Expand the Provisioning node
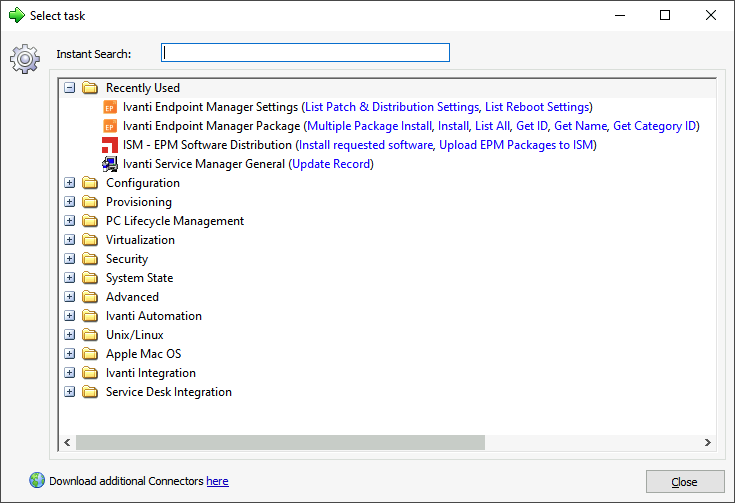This screenshot has height=504, width=735. (x=69, y=202)
